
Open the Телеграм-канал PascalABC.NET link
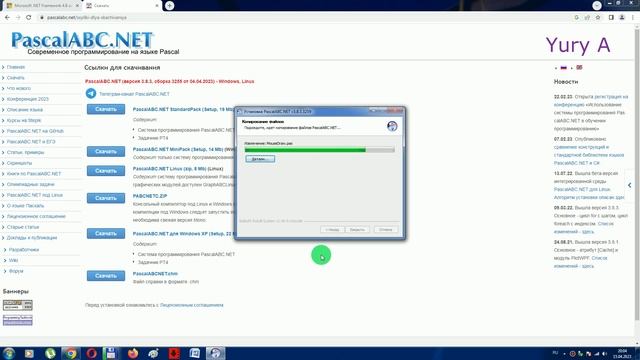(134, 94)
